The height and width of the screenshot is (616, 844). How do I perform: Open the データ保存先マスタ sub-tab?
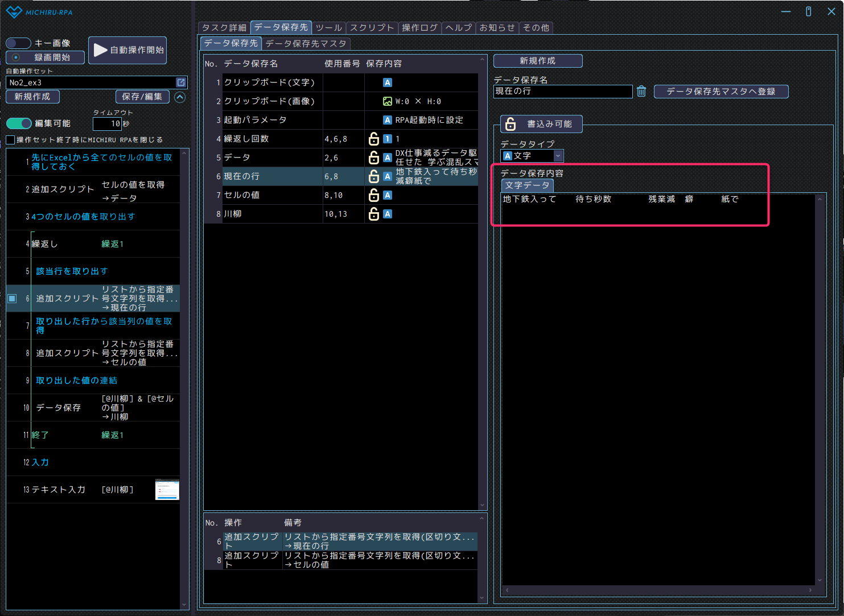(x=306, y=43)
